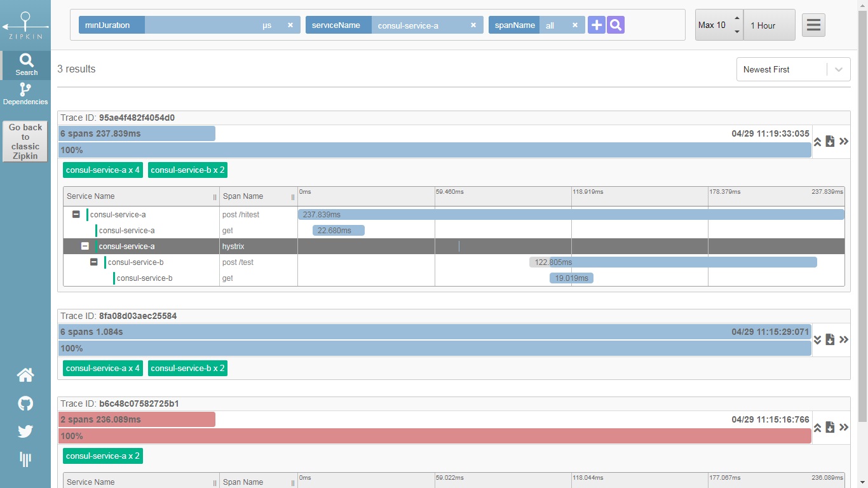Click consul-service-a x 4 badge in first trace
The width and height of the screenshot is (868, 488).
(103, 170)
